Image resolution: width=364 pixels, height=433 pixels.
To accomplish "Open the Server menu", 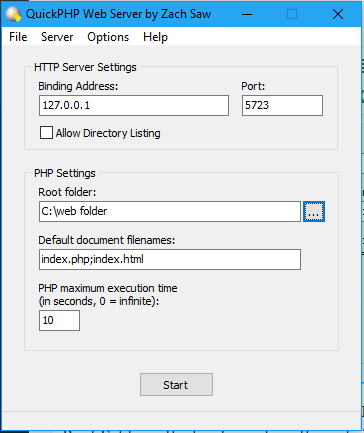I will tap(57, 37).
